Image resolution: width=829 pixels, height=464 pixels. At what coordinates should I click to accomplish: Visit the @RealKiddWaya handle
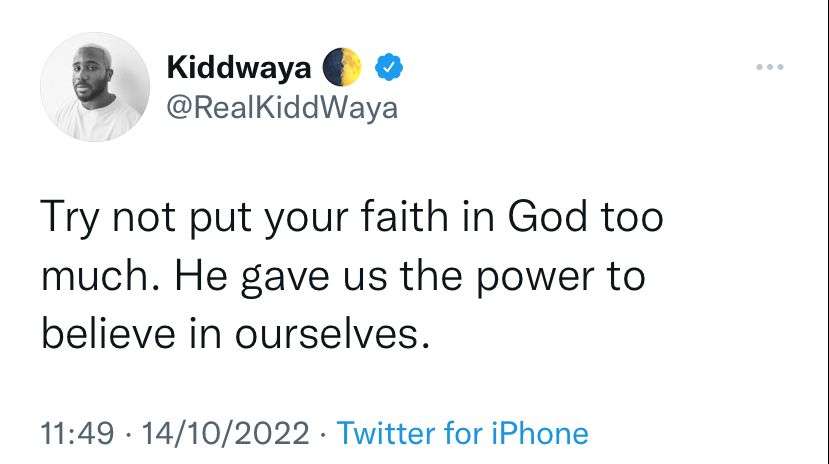[x=282, y=108]
